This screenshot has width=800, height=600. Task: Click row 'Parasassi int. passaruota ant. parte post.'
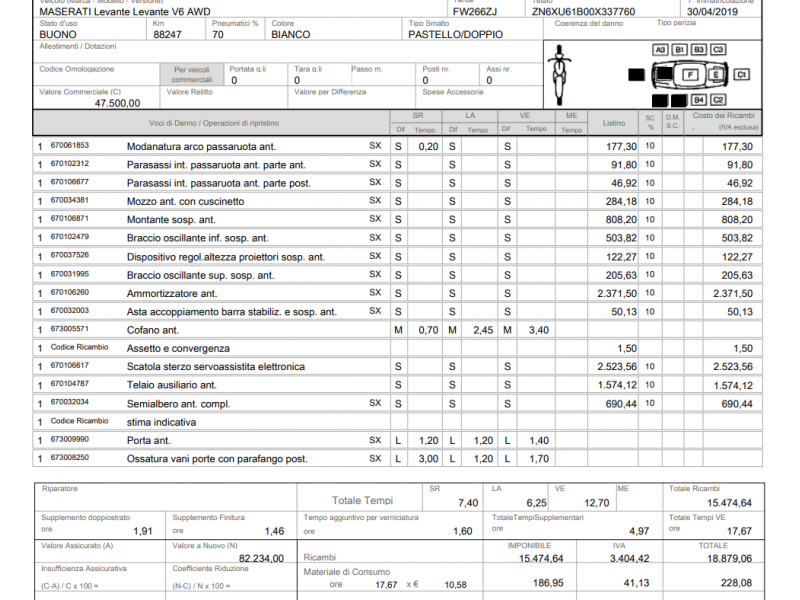(397, 183)
